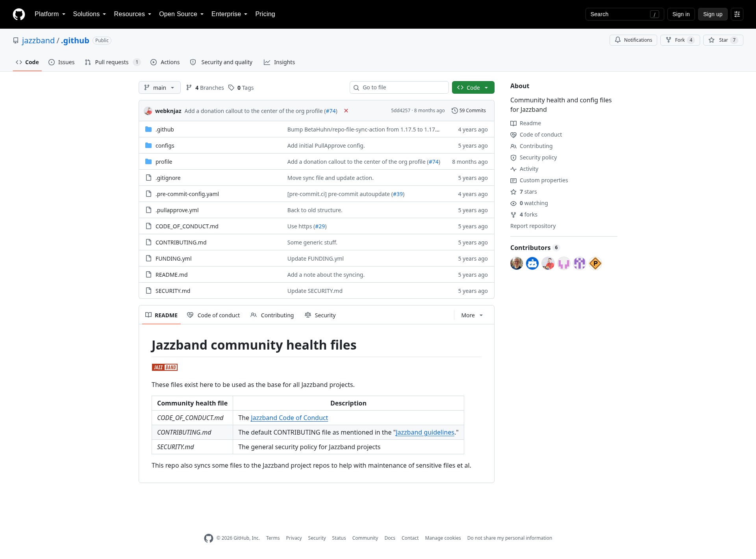
Task: Open the blue robot contributor avatar
Action: 532,263
